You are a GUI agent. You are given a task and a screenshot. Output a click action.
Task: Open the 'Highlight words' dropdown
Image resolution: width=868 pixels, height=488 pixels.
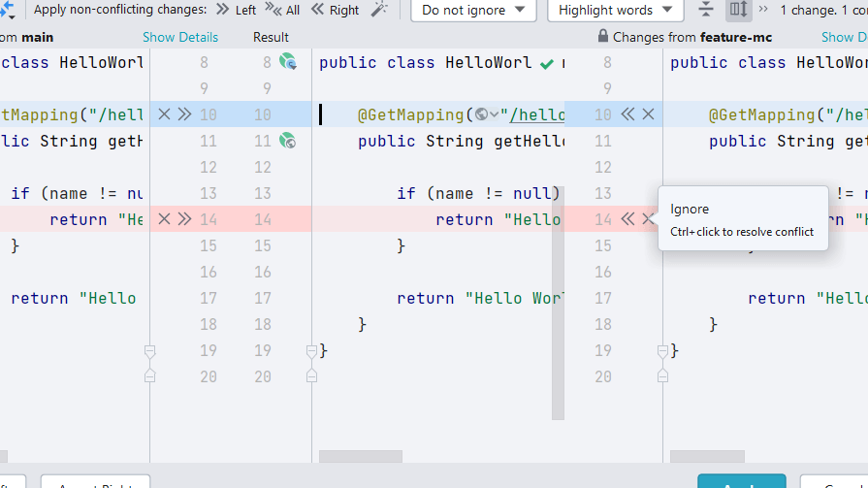615,10
